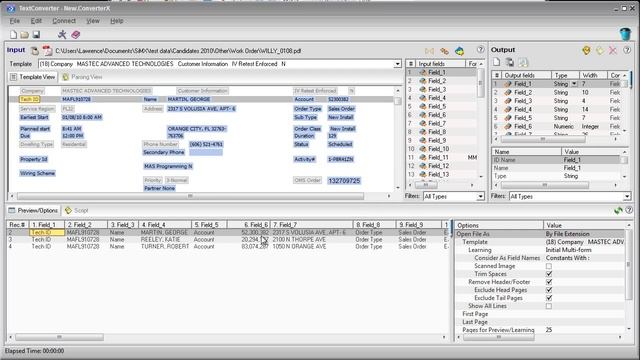
Task: Click the Tech ID box in the template view
Action: coord(29,99)
